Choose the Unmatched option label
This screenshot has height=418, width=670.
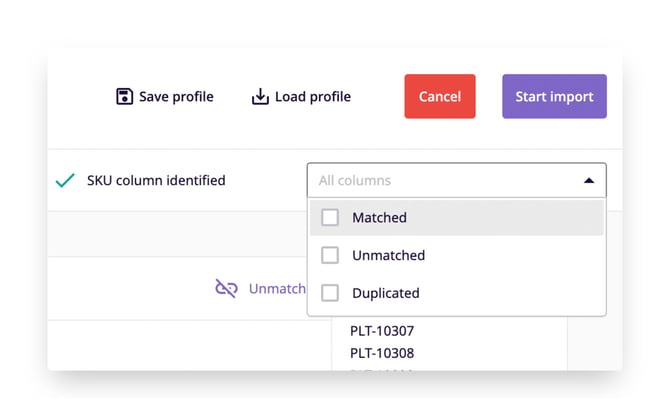tap(388, 255)
